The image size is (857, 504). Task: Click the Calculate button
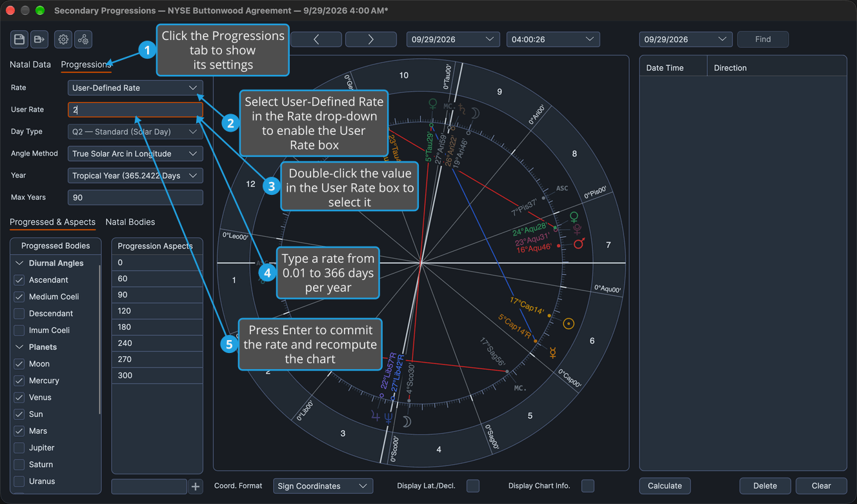pyautogui.click(x=665, y=486)
